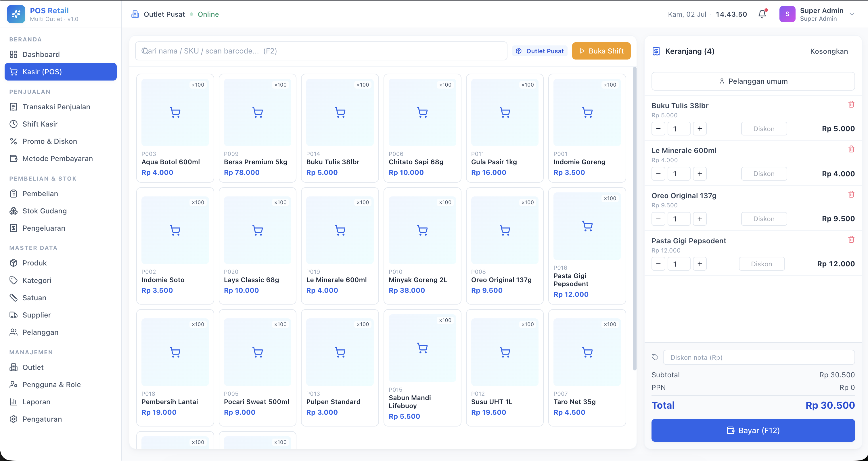Decrease Le Minerale 600ml quantity
Image resolution: width=868 pixels, height=461 pixels.
[x=658, y=174]
